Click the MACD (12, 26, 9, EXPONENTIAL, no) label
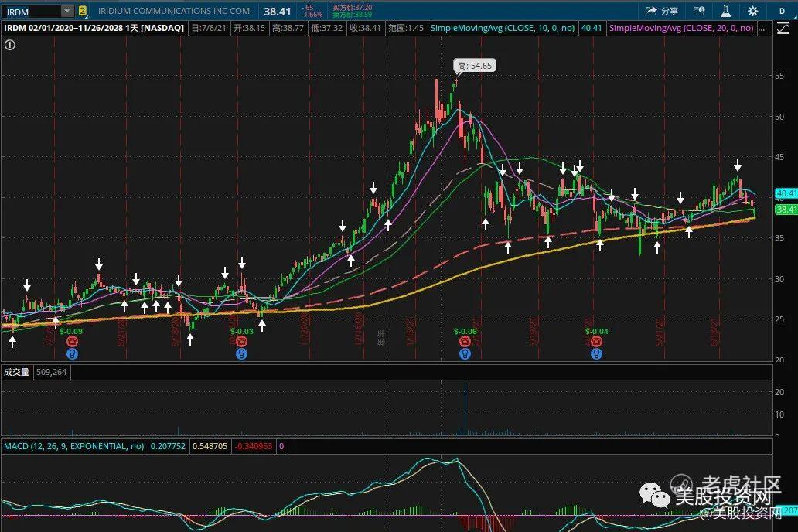 (x=74, y=446)
